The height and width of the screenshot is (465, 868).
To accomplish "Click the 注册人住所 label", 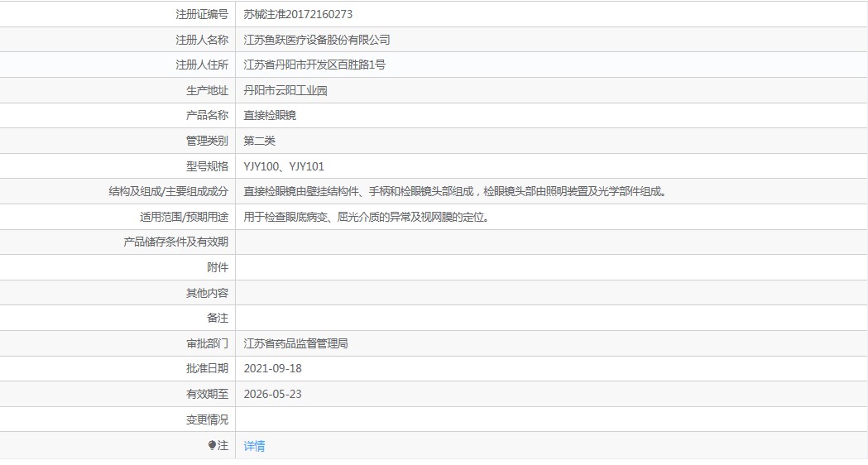I will click(202, 65).
